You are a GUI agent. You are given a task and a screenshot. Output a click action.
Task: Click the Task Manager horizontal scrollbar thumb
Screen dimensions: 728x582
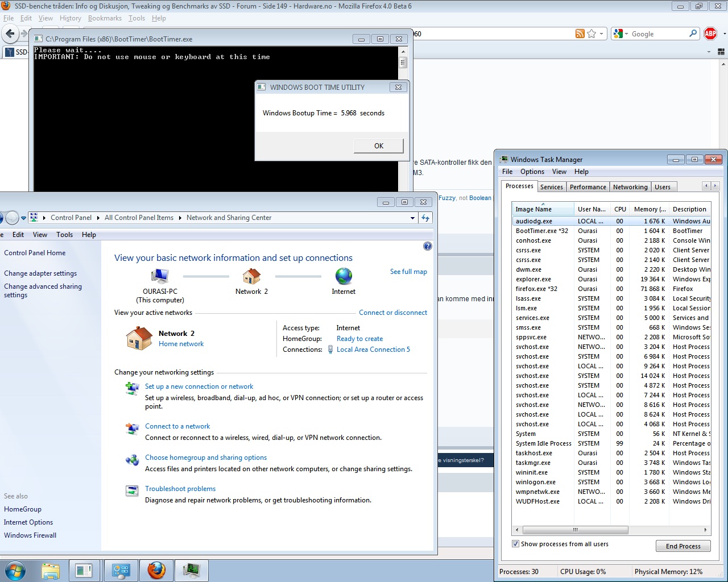pos(575,530)
